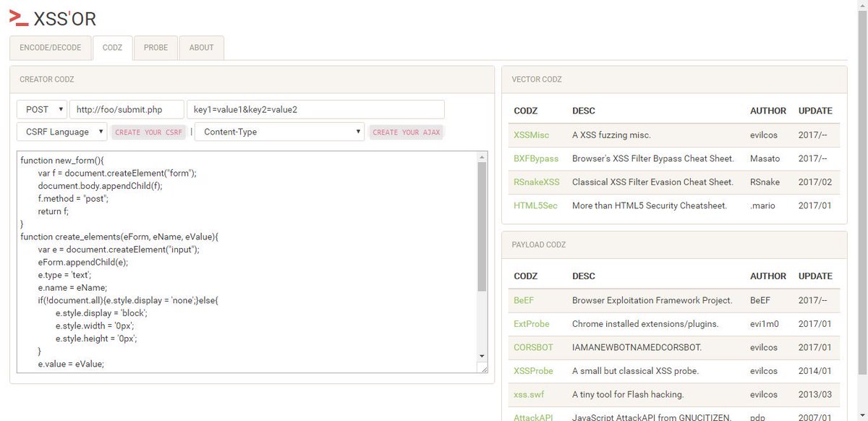The width and height of the screenshot is (868, 421).
Task: Click the RSnake author cell
Action: coord(765,182)
